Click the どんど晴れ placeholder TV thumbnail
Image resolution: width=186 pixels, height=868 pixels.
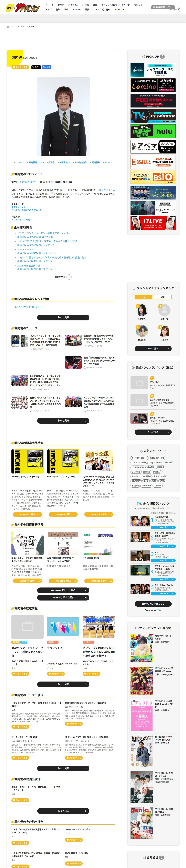pyautogui.click(x=139, y=382)
